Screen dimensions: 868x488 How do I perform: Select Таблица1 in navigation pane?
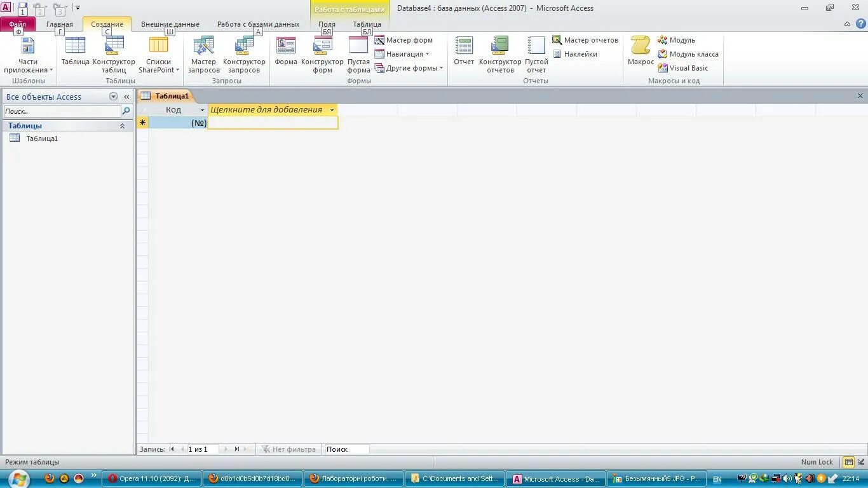(x=42, y=139)
